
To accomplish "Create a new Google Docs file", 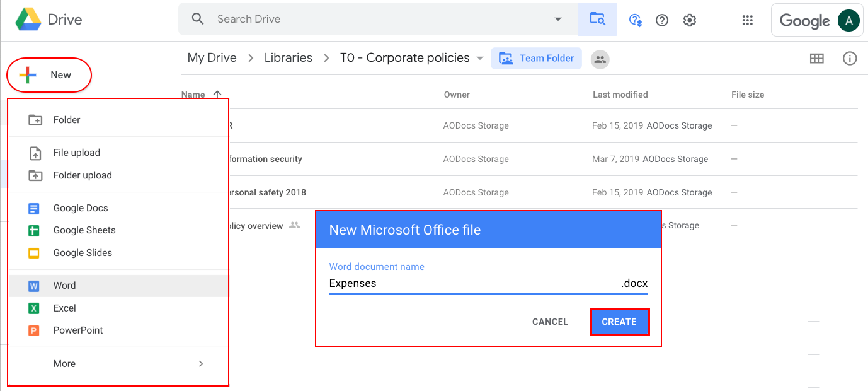I will coord(118,208).
